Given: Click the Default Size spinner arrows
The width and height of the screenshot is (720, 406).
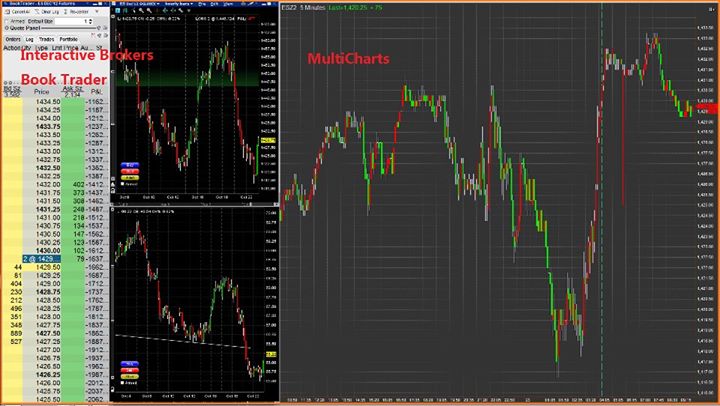Looking at the screenshot, I should (90, 21).
